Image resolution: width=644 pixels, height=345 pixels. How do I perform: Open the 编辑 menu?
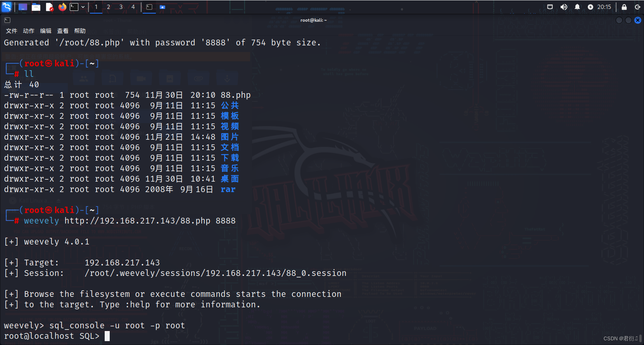tap(46, 31)
